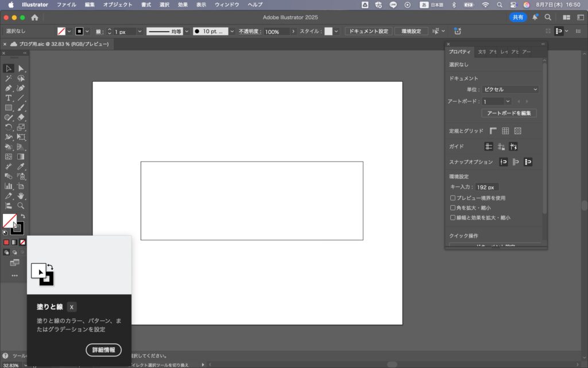Toggle lock guides icon
The image size is (588, 368).
pos(501,147)
